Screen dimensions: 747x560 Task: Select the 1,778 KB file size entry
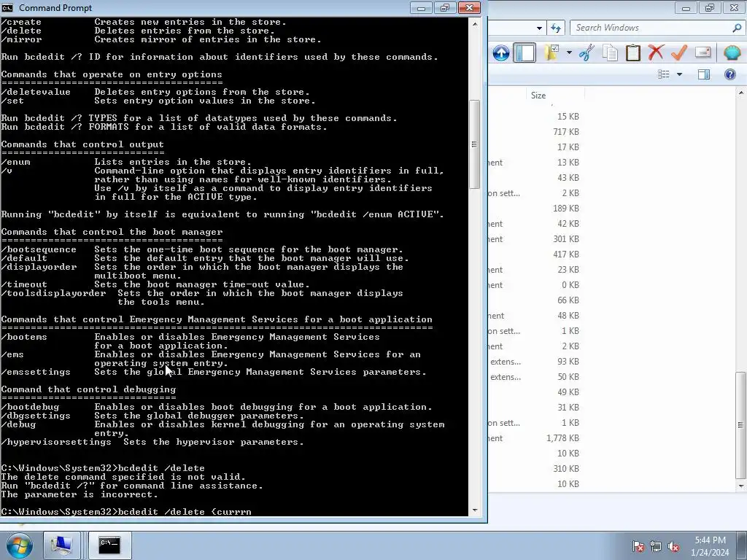562,438
